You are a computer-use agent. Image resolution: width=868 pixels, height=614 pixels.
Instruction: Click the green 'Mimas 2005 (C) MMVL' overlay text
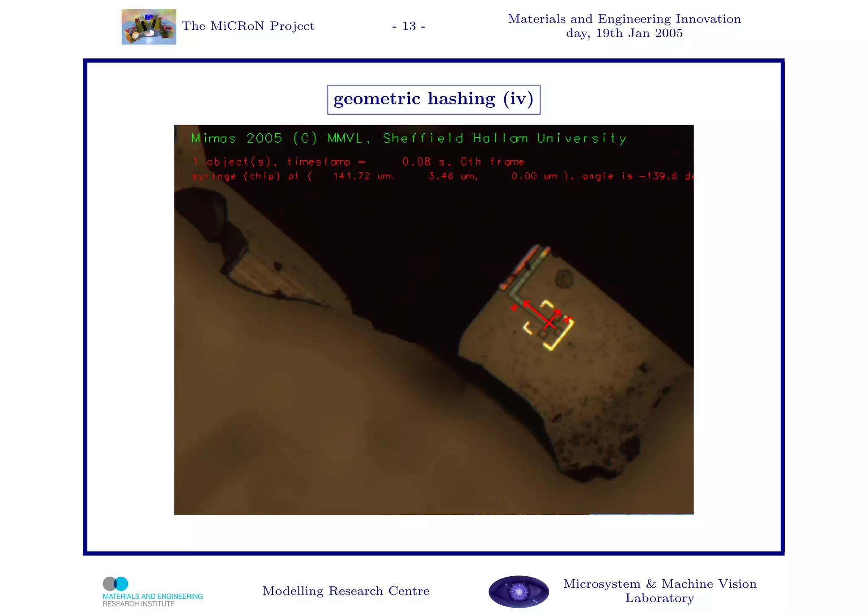408,138
